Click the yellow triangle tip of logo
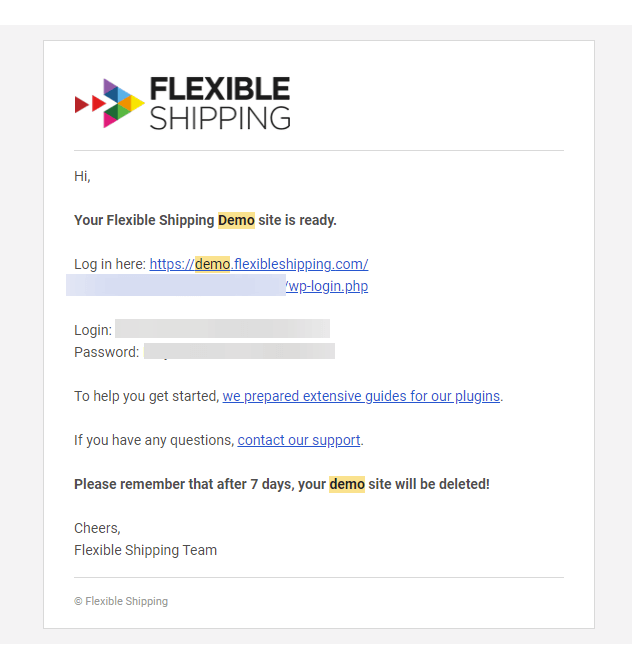632x670 pixels. 138,103
